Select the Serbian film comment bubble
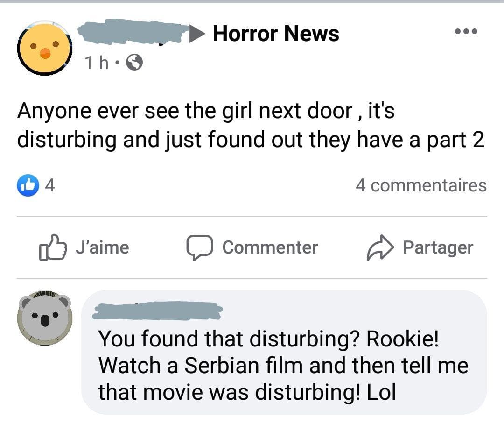504x424 pixels. click(284, 352)
